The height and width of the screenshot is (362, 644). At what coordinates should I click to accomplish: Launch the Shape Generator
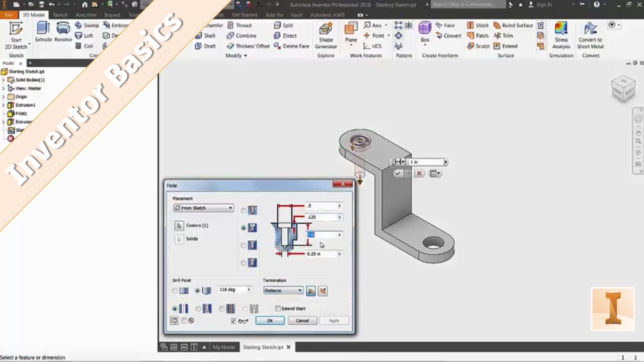pos(326,36)
